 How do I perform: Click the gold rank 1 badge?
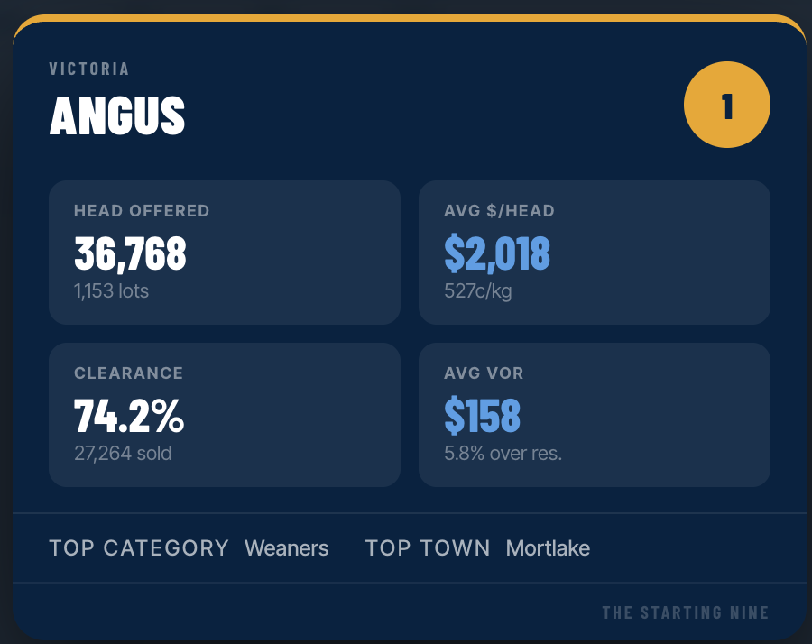(726, 105)
